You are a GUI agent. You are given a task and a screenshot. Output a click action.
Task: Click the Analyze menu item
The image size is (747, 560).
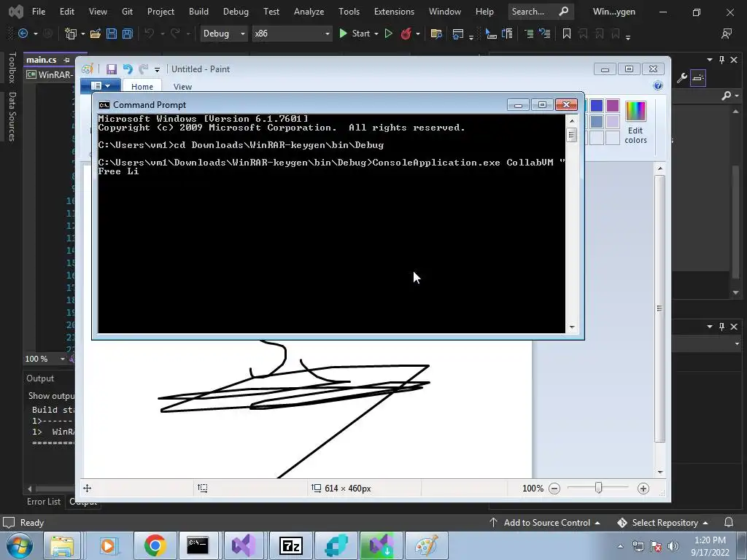pos(309,12)
